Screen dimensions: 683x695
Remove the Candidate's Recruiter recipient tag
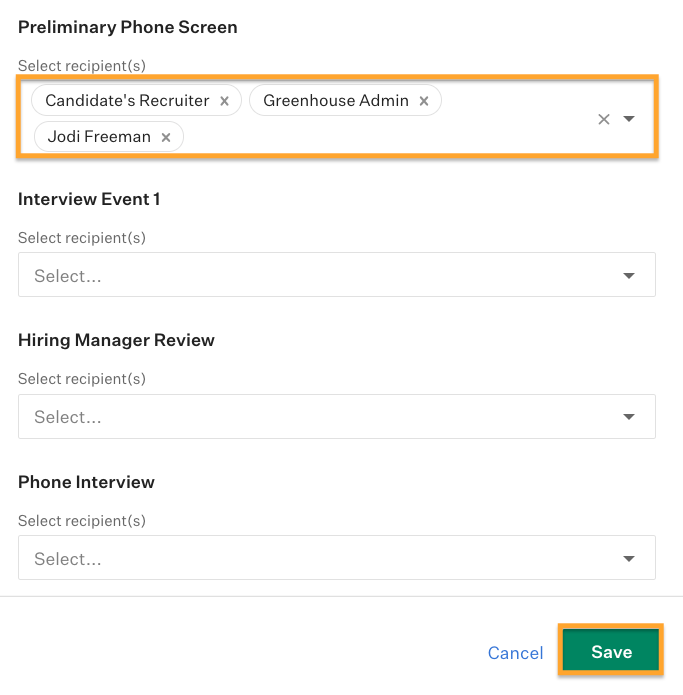click(224, 101)
